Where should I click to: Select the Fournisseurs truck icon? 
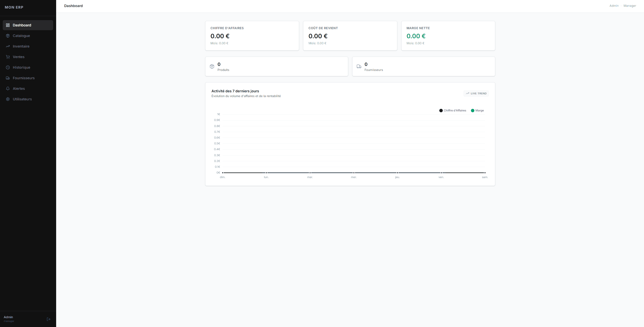pyautogui.click(x=8, y=78)
